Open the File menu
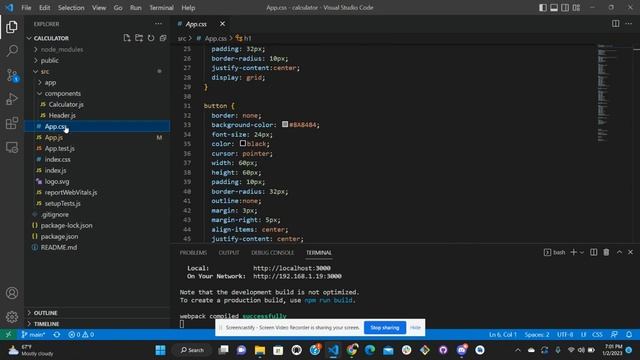 coord(26,7)
